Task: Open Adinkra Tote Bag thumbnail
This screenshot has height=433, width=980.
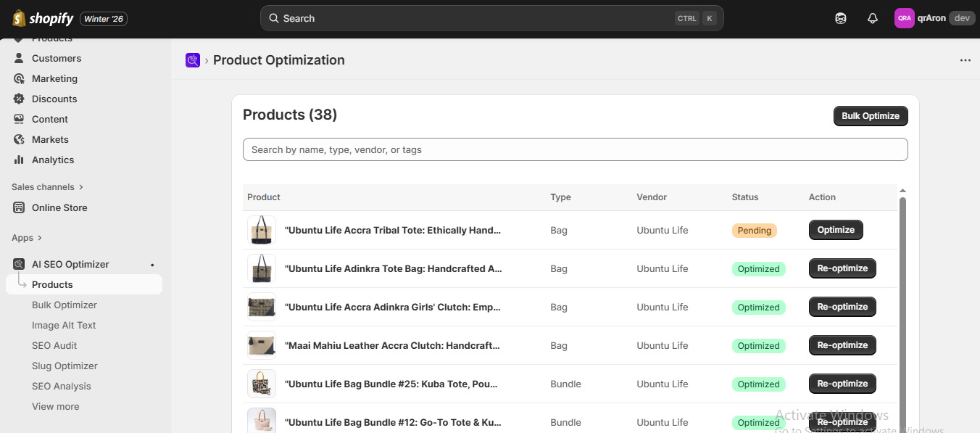Action: pyautogui.click(x=261, y=268)
